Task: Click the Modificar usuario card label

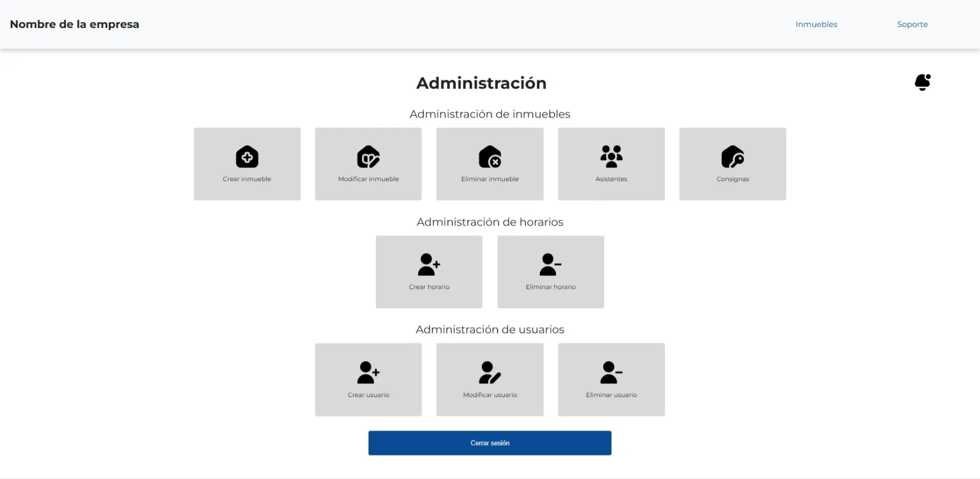Action: (490, 395)
